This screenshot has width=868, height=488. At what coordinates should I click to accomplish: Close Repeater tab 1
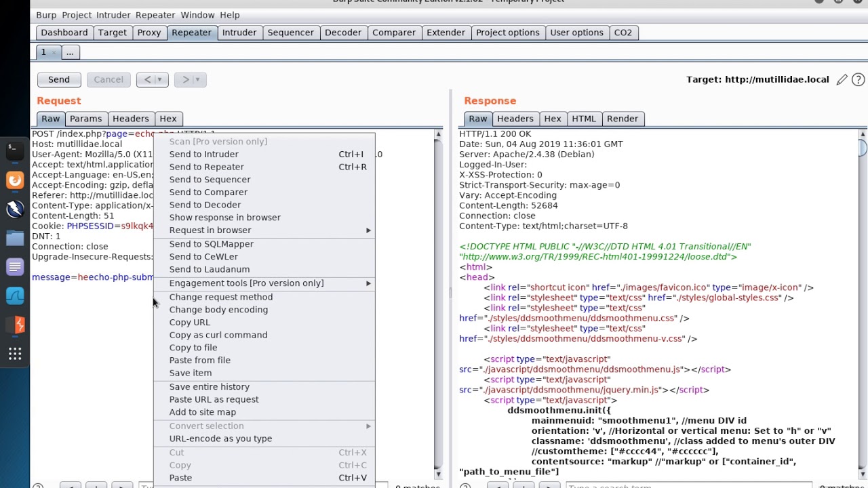tap(54, 52)
